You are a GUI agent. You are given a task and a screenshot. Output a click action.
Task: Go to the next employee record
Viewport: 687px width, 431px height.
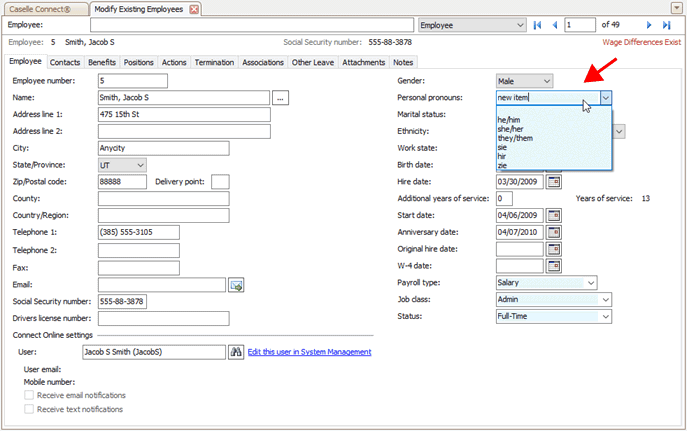pos(649,24)
